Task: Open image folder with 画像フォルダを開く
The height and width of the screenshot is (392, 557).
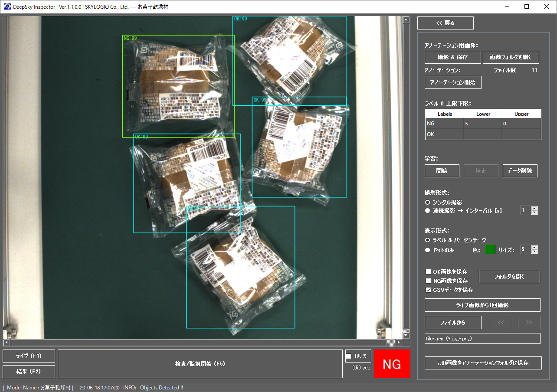Action: [511, 57]
